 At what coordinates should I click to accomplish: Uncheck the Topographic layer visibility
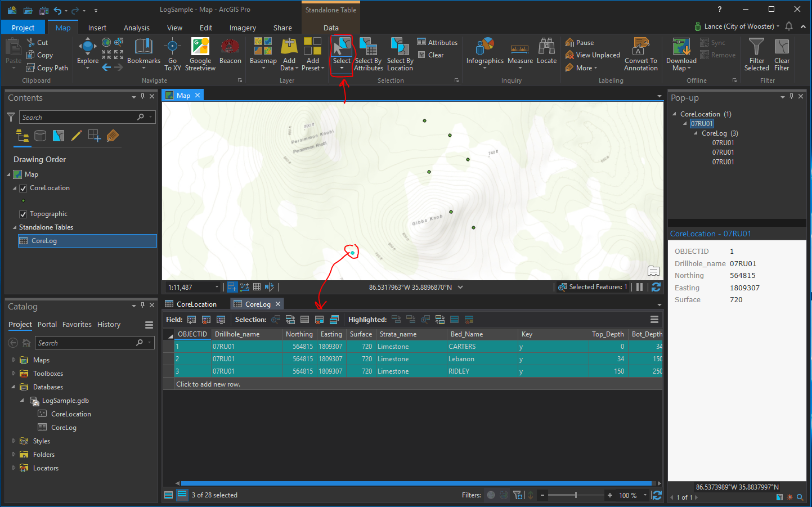click(23, 214)
